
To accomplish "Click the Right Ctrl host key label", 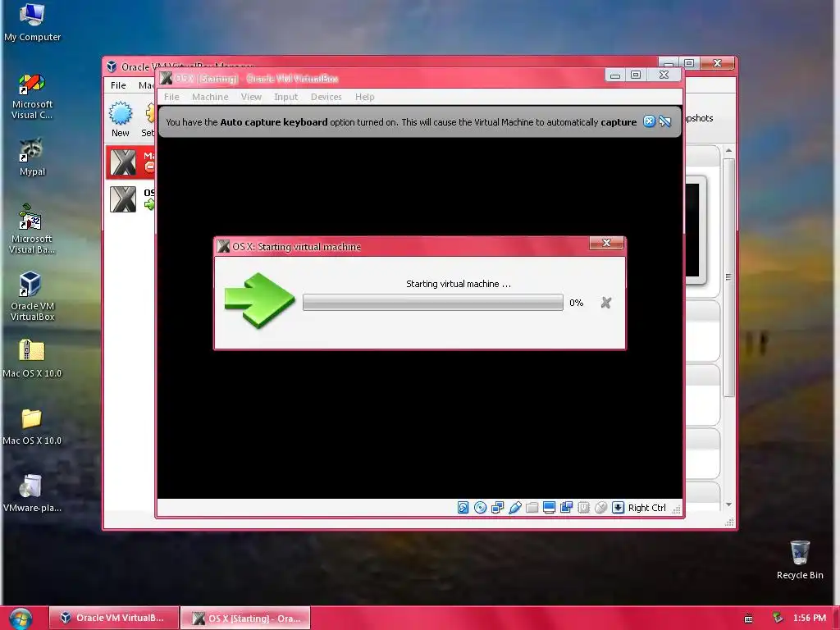I will [646, 508].
